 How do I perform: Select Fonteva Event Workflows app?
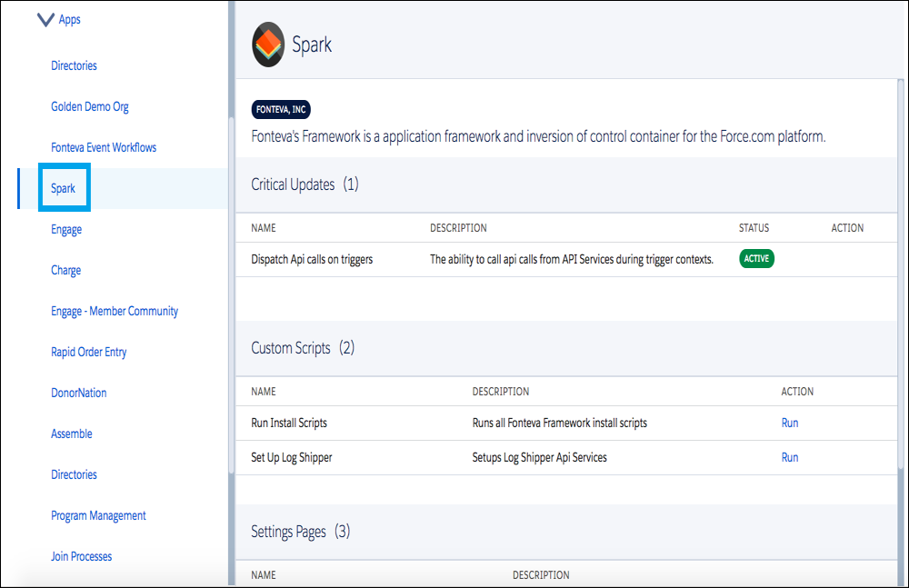[104, 147]
